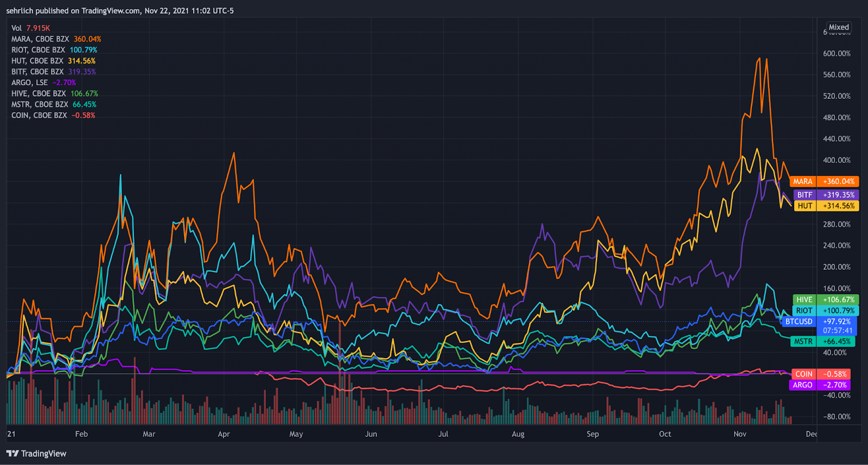Image resolution: width=868 pixels, height=465 pixels.
Task: Click the Jul label on time axis
Action: 443,434
